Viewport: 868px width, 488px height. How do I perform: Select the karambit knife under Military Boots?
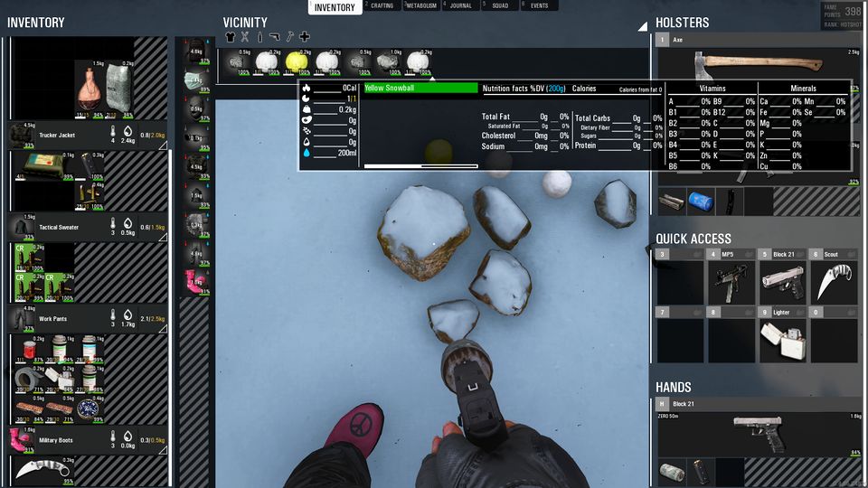[43, 470]
